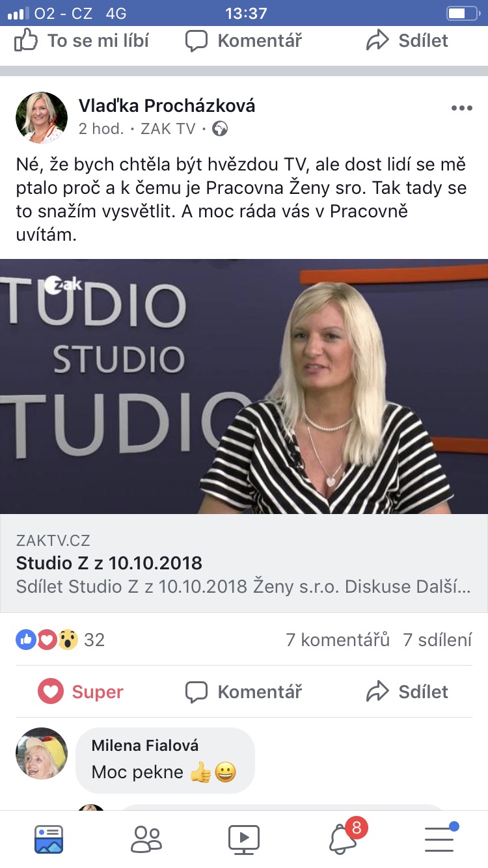Tap Sdílet under Vlaďka's post
The height and width of the screenshot is (868, 488).
point(407,692)
